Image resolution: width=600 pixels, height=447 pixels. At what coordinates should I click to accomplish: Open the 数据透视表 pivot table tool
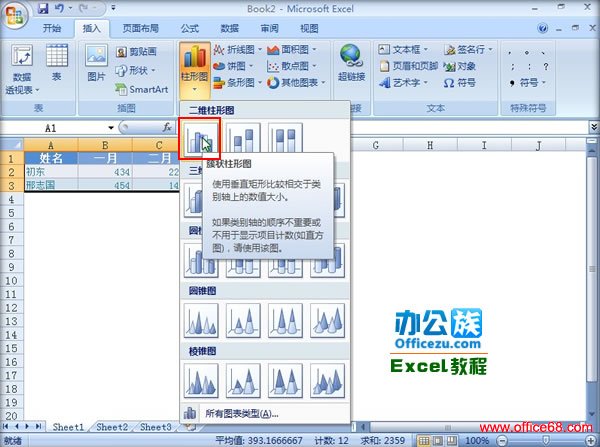point(21,69)
